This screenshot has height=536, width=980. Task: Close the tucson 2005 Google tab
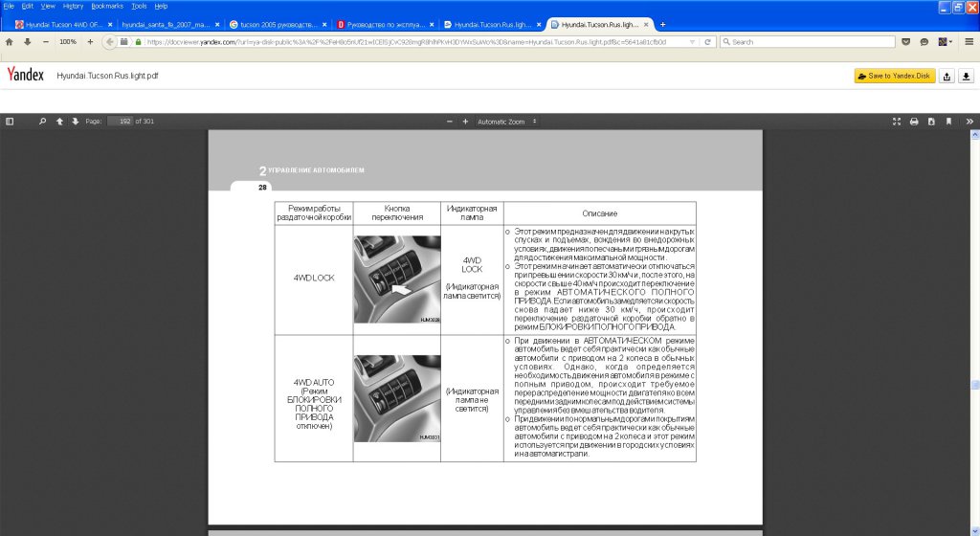pos(324,24)
